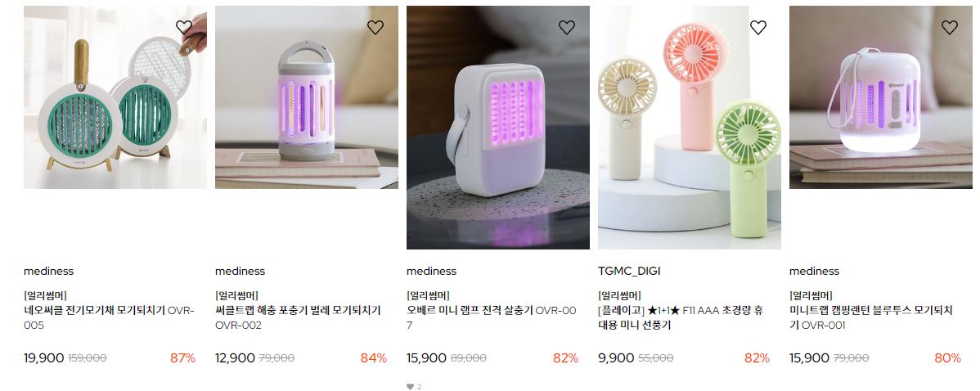Heart the camping lantern OVR-001 product
The image size is (980, 391).
[950, 27]
